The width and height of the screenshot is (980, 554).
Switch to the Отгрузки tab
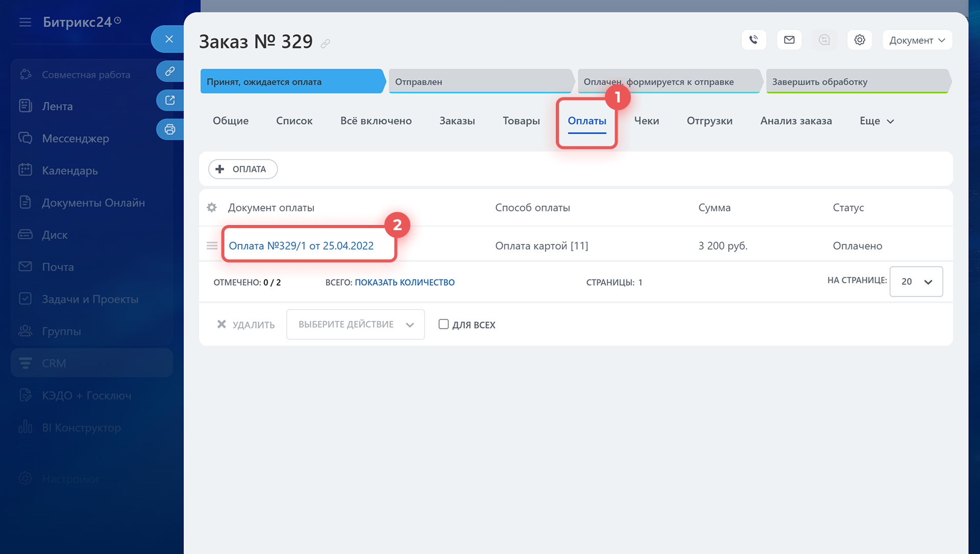coord(709,121)
